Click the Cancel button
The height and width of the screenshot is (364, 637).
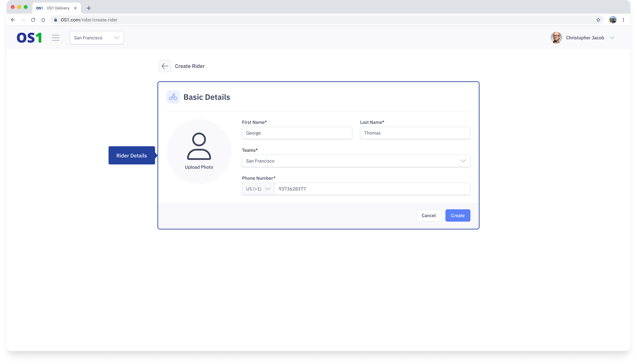[429, 215]
